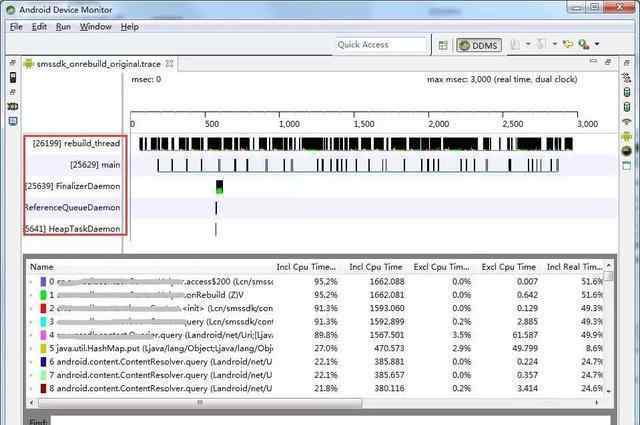Select the smssdk_onrebuild_original.trace tab

[98, 64]
